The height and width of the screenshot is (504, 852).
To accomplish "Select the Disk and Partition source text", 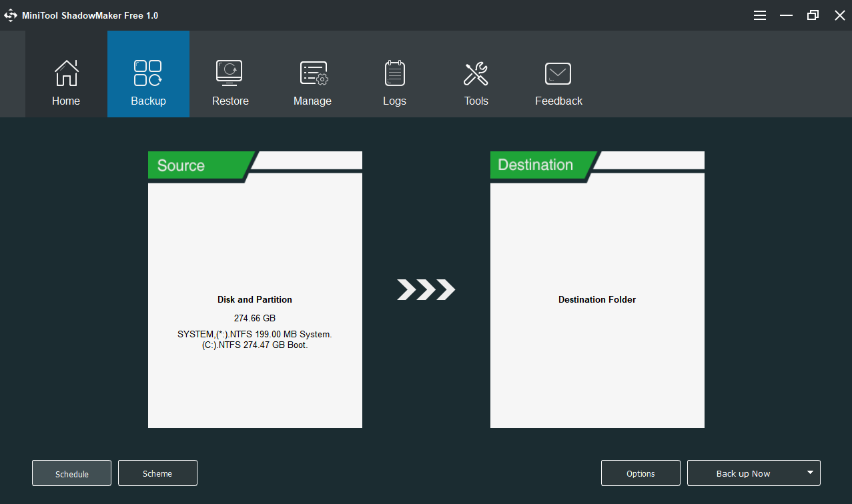I will pos(255,300).
